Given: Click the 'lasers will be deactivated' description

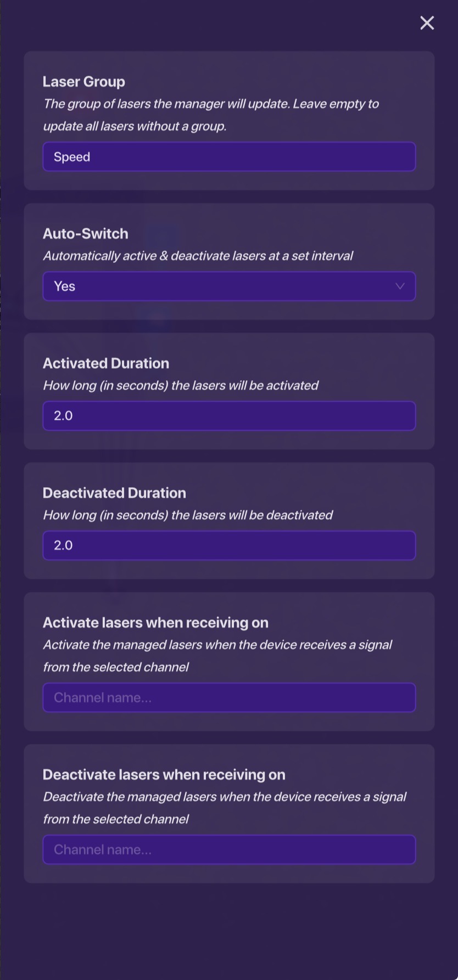Looking at the screenshot, I should pyautogui.click(x=188, y=515).
